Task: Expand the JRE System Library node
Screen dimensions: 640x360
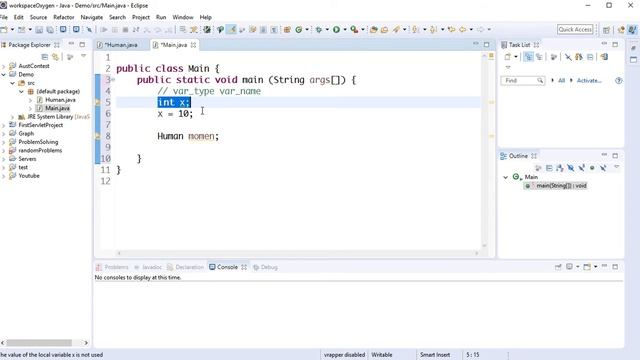Action: pyautogui.click(x=12, y=117)
